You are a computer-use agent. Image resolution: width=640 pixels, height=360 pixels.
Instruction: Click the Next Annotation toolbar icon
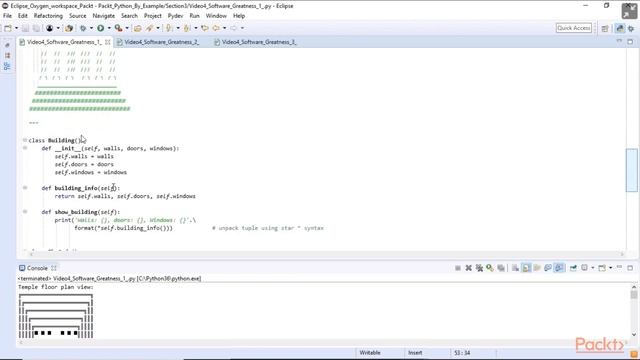coord(169,28)
